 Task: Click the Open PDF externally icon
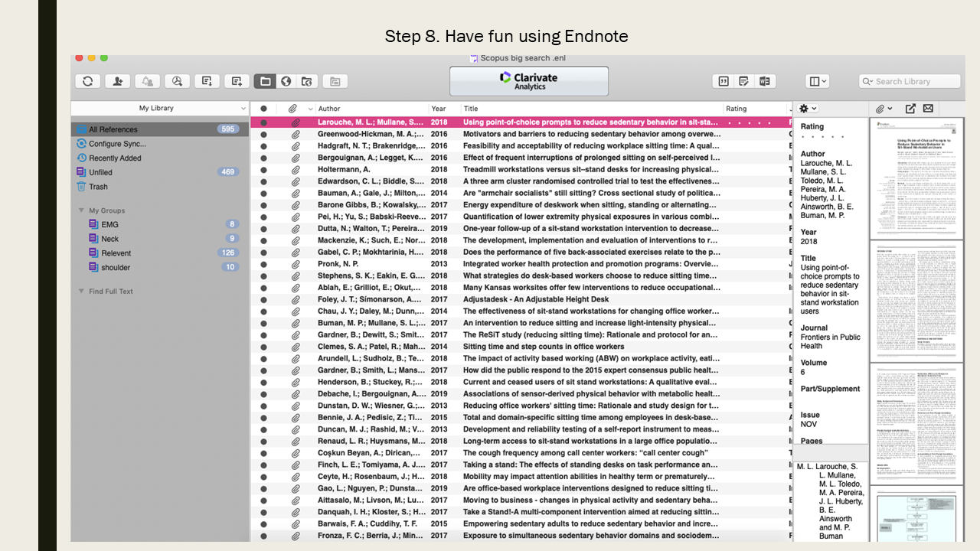(910, 109)
